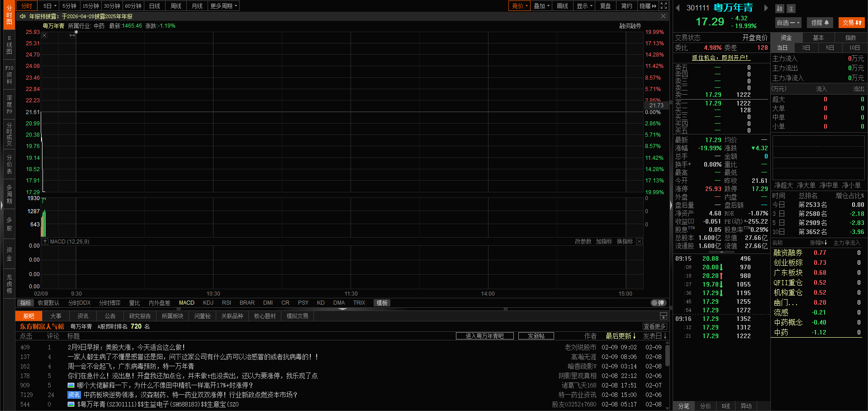
Task: Open F10资料 in left sidebar
Action: click(x=9, y=75)
